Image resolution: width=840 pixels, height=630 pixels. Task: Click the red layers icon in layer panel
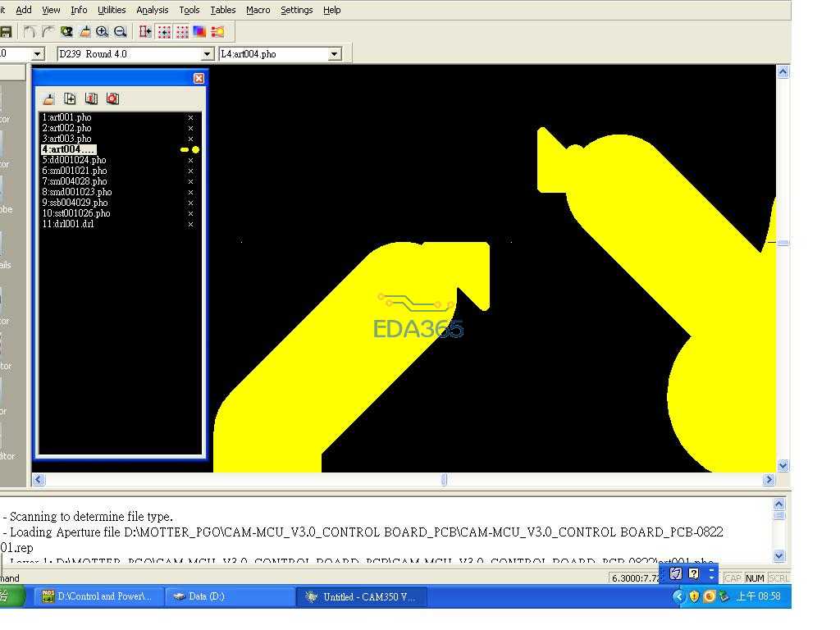click(112, 98)
